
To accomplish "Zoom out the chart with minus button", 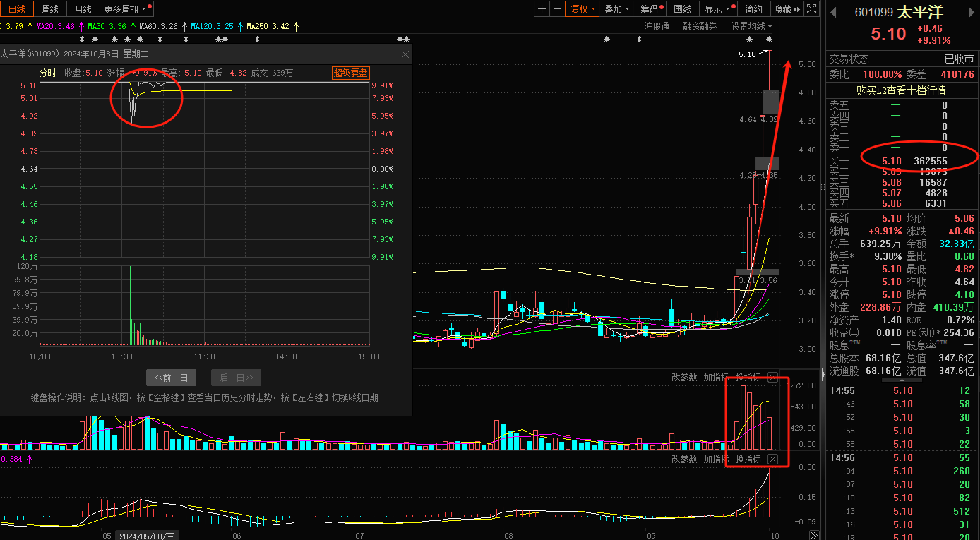I will point(558,9).
